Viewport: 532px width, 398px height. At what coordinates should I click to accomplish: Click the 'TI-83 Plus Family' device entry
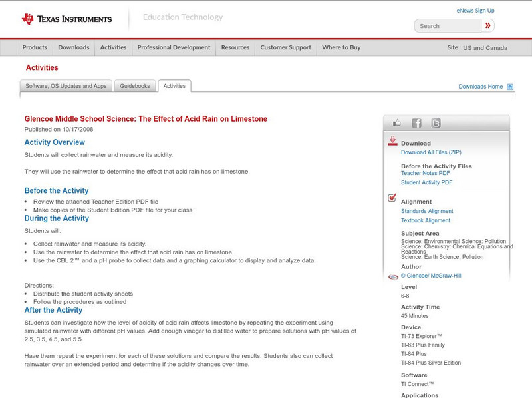tap(423, 345)
